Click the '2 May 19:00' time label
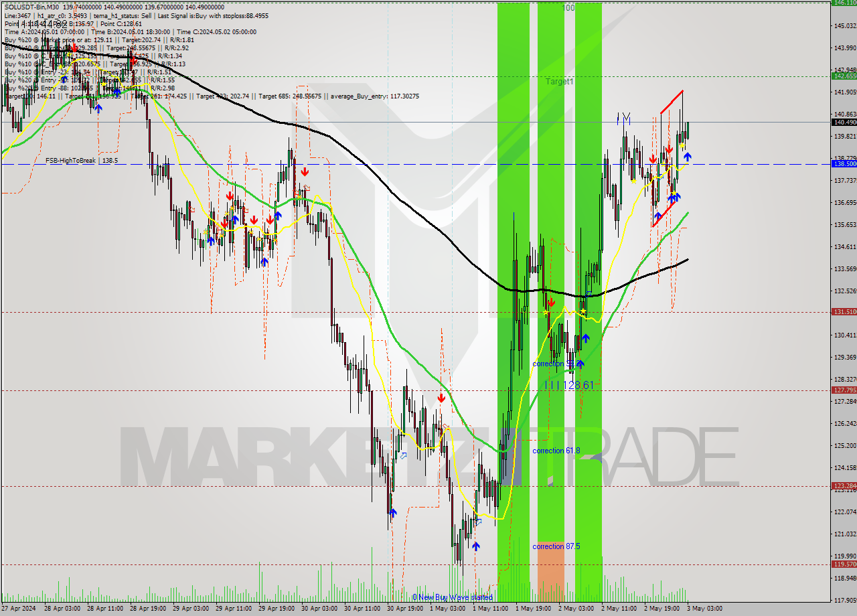Image resolution: width=857 pixels, height=616 pixels. [663, 609]
